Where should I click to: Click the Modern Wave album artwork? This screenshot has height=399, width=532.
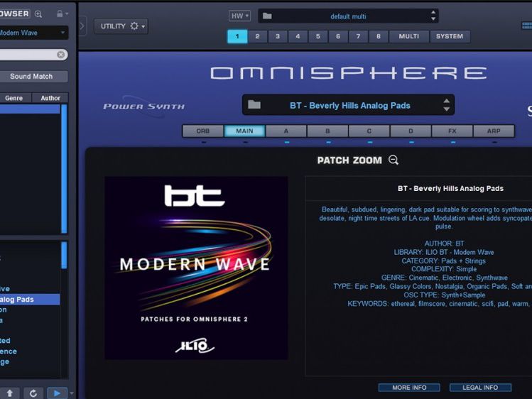(196, 268)
